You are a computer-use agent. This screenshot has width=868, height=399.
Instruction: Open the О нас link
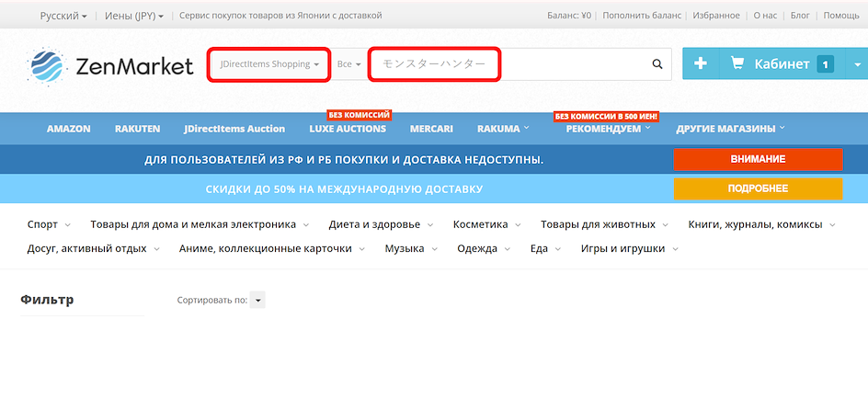point(765,16)
